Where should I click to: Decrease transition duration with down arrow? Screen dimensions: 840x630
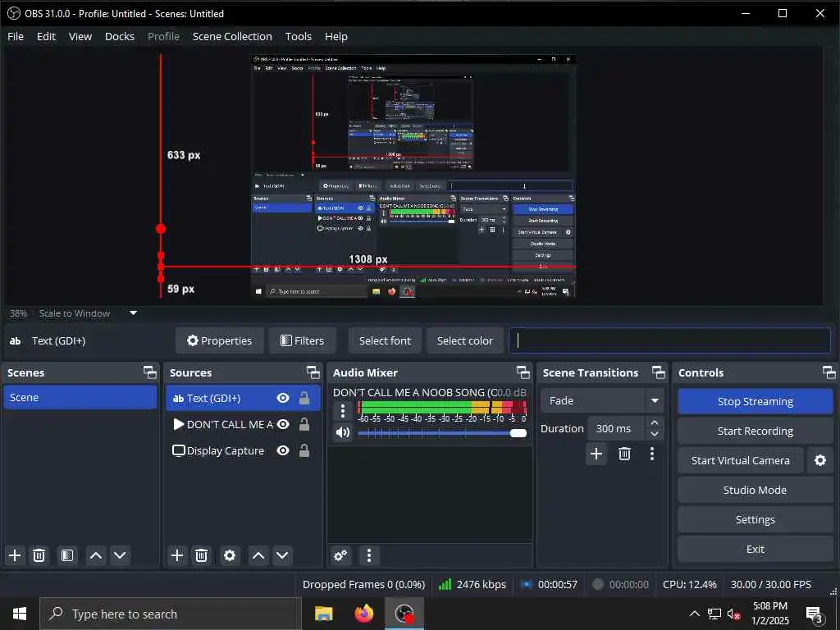point(654,435)
